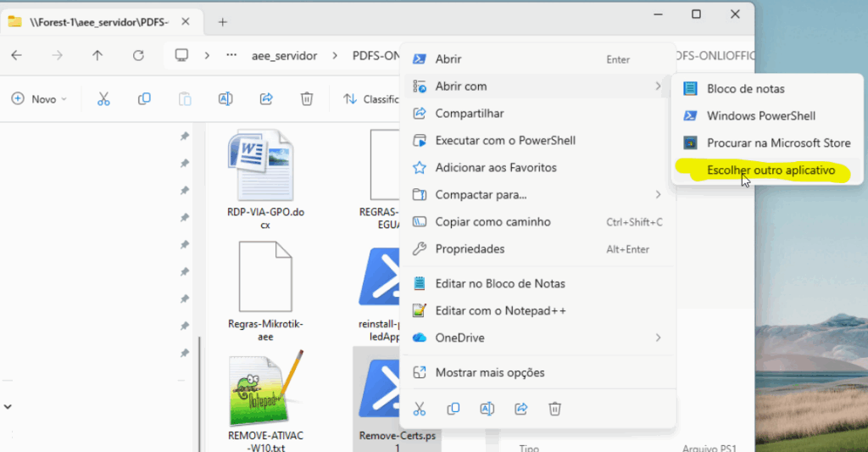Click the Share icon in Explorer toolbar
The width and height of the screenshot is (868, 452).
point(266,99)
